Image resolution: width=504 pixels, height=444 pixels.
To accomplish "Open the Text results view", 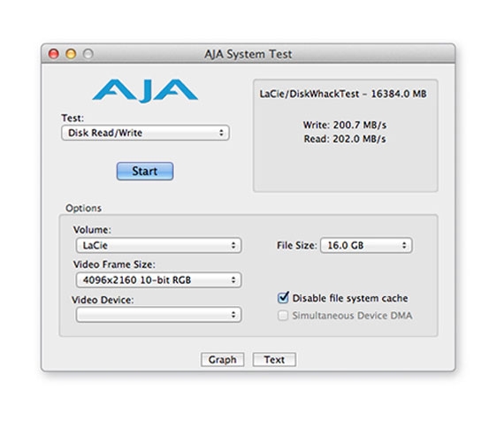I will pos(274,359).
